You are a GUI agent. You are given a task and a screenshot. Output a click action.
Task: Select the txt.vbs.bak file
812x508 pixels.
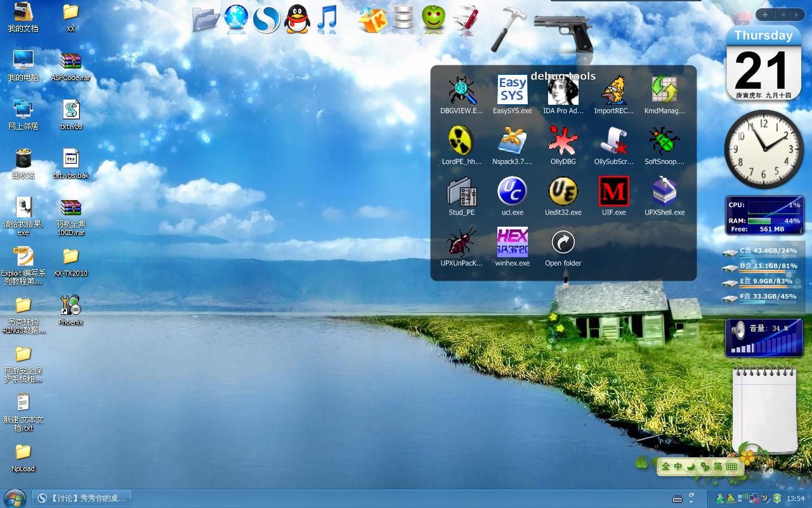[71, 164]
